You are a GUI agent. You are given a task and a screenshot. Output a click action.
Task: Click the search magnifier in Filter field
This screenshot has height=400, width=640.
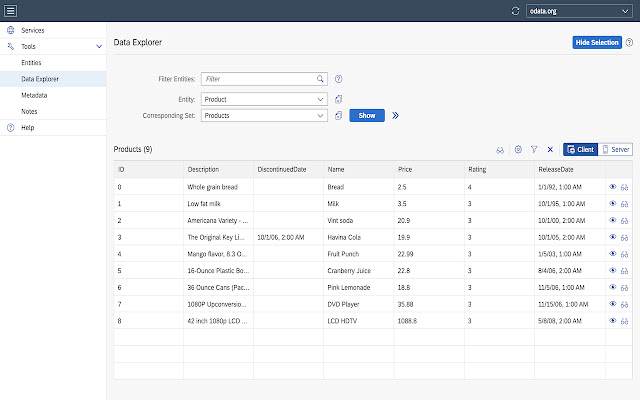point(320,79)
